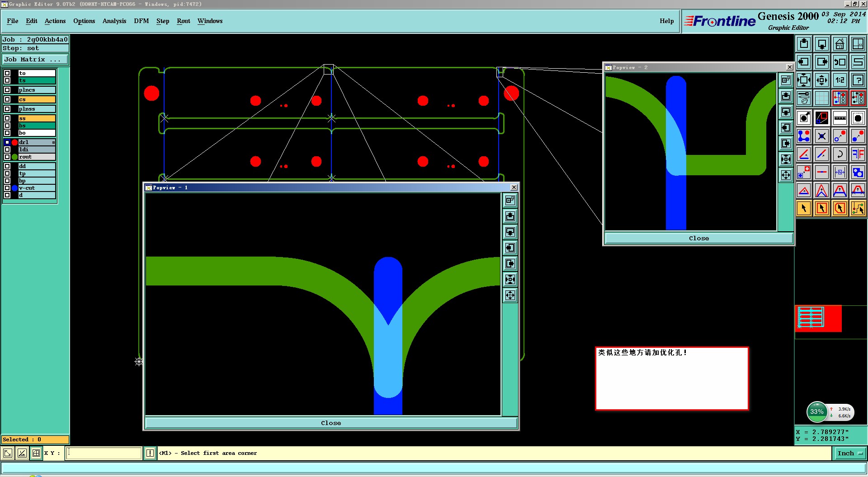Open the Step menu
Screen dimensions: 868x477
click(163, 21)
